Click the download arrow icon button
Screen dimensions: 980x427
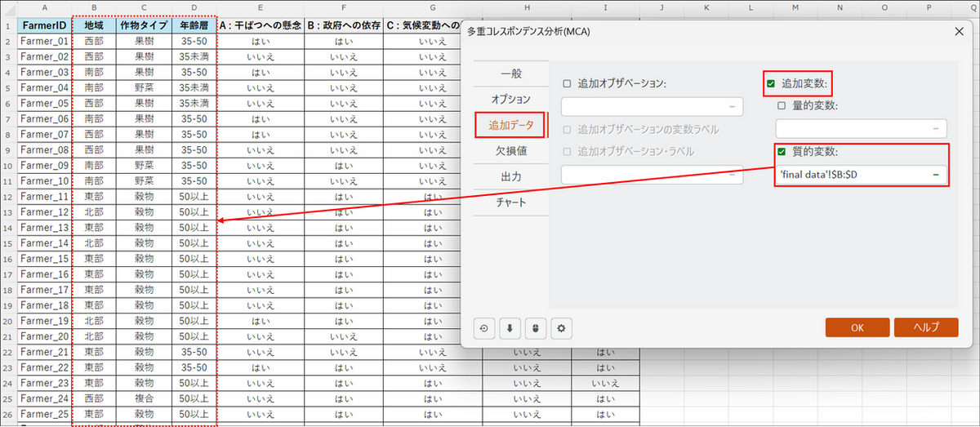(x=510, y=329)
